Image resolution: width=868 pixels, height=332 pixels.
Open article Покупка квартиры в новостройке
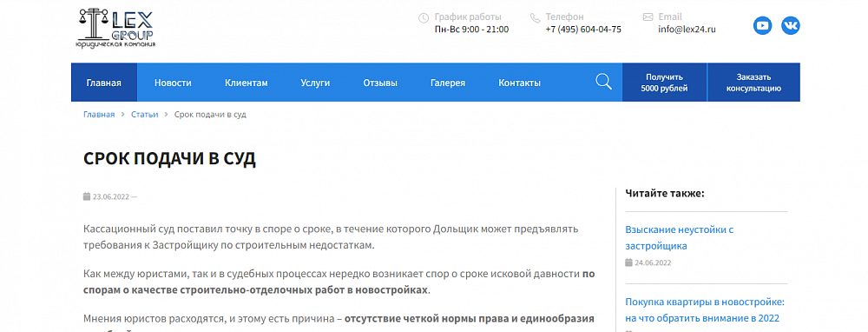click(x=705, y=310)
